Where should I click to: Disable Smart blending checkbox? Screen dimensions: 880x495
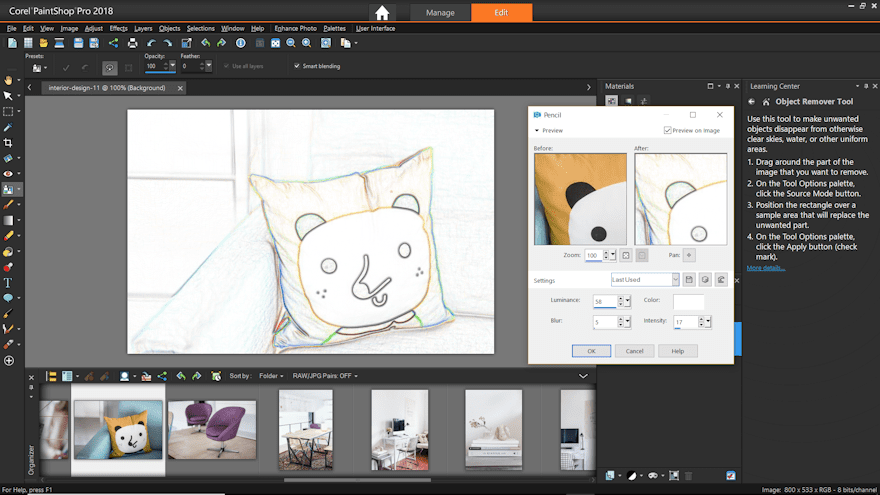(297, 66)
